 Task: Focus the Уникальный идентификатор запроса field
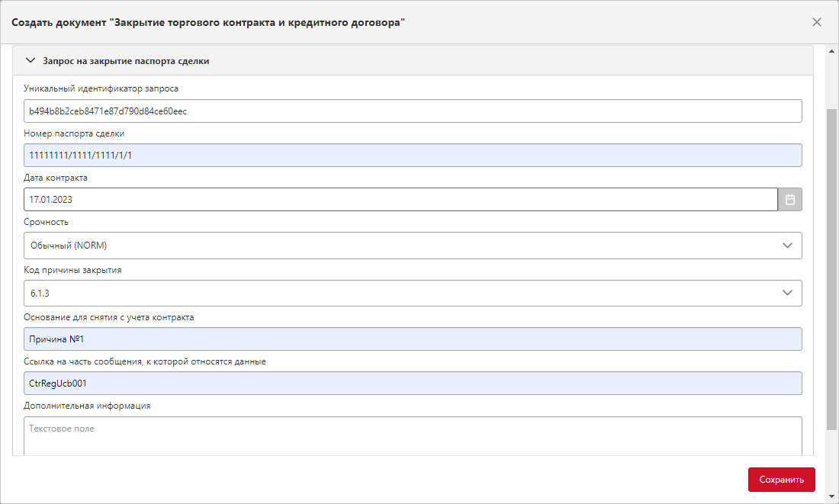point(413,111)
